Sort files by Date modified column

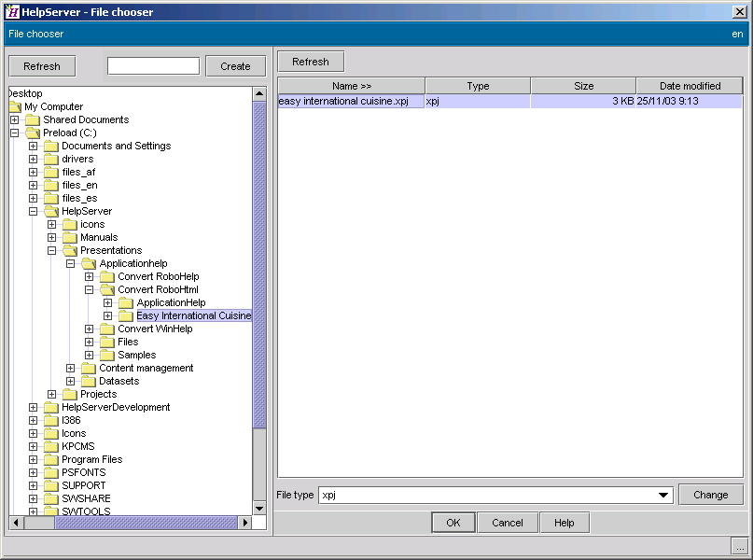690,86
